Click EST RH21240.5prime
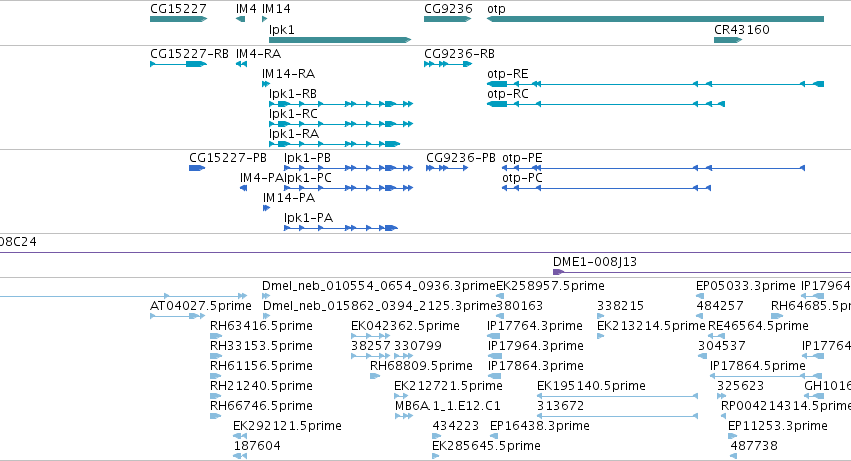 (261, 387)
